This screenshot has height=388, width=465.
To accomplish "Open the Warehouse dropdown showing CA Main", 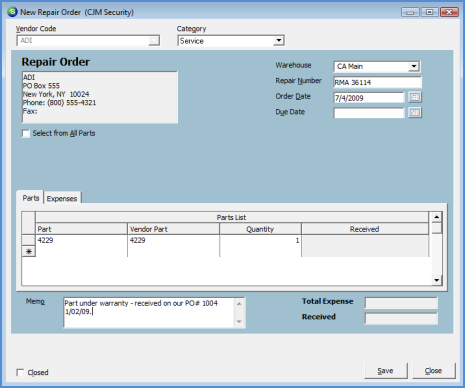I will point(414,66).
